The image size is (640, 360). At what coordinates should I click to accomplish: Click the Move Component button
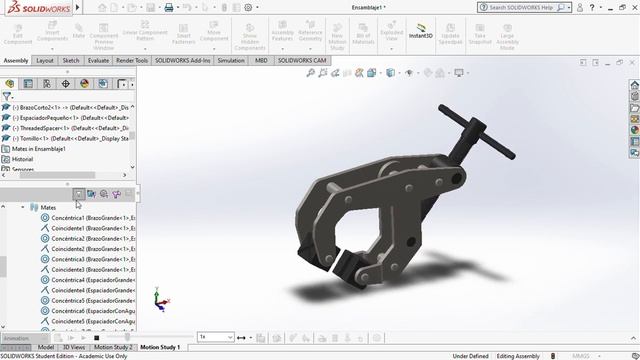(x=214, y=32)
